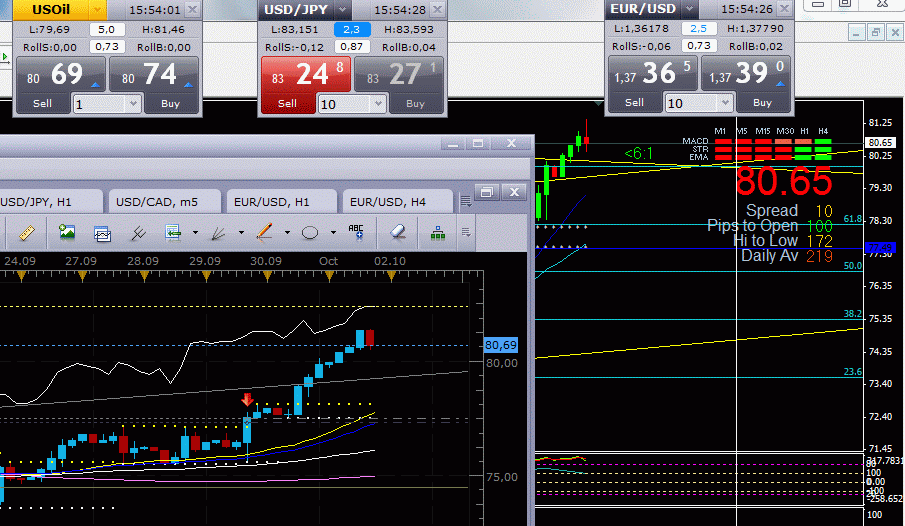The height and width of the screenshot is (526, 905).
Task: Select the ellipse shape tool
Action: pyautogui.click(x=310, y=233)
